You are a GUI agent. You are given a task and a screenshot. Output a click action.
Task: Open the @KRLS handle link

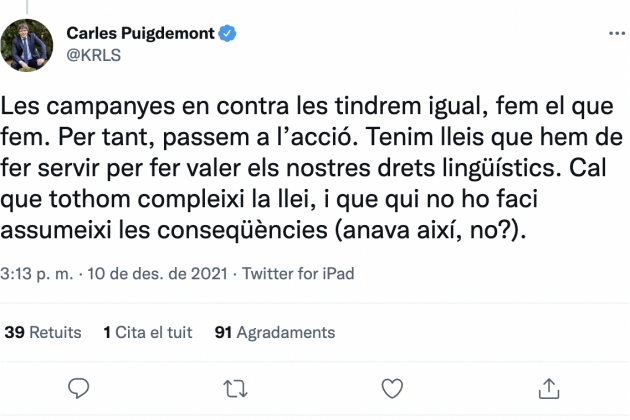94,55
